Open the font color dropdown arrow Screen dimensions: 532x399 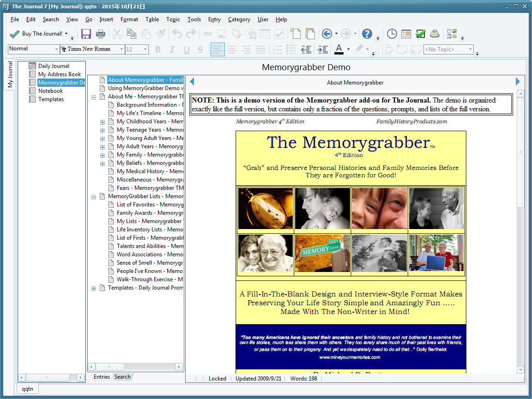click(x=349, y=49)
